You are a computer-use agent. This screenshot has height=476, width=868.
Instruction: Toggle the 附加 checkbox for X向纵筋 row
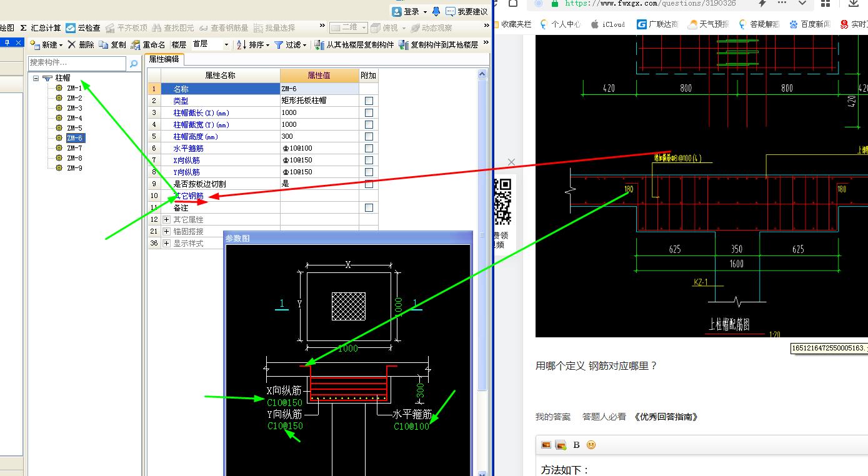tap(369, 160)
